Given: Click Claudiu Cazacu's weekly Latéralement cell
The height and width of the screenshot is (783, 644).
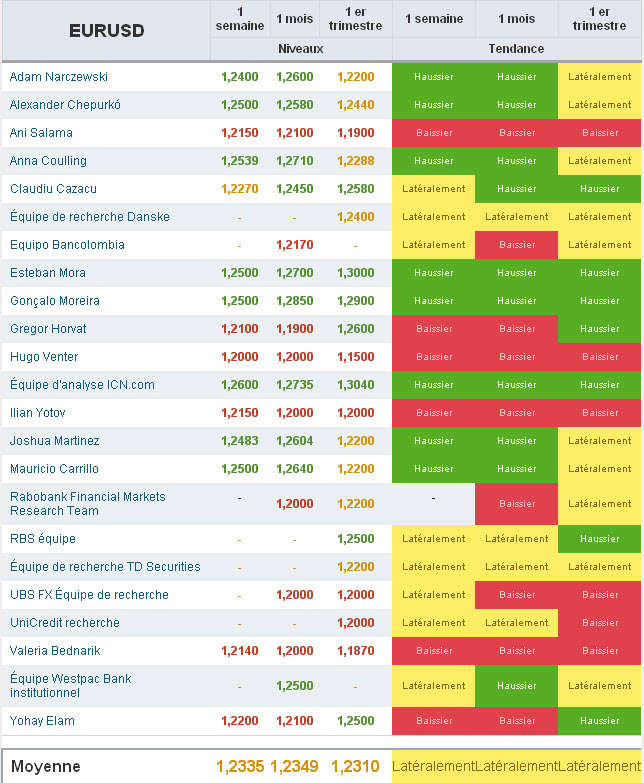Looking at the screenshot, I should click(433, 189).
